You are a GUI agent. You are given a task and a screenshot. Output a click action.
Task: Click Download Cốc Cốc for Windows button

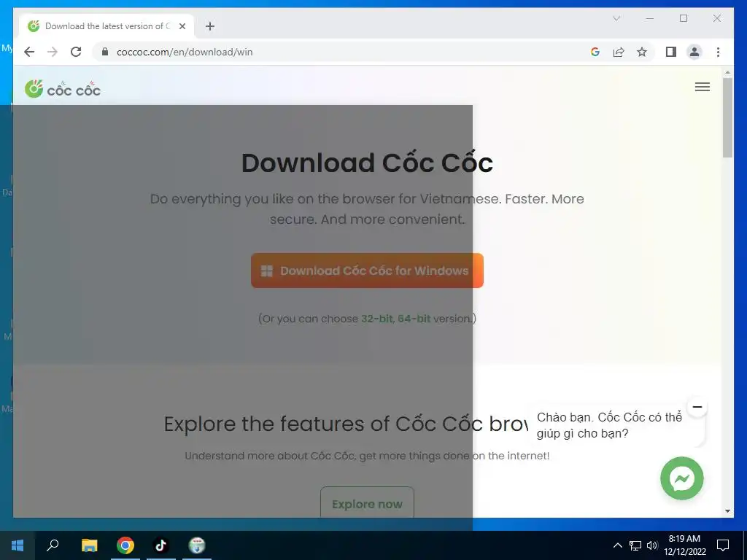[x=368, y=271]
